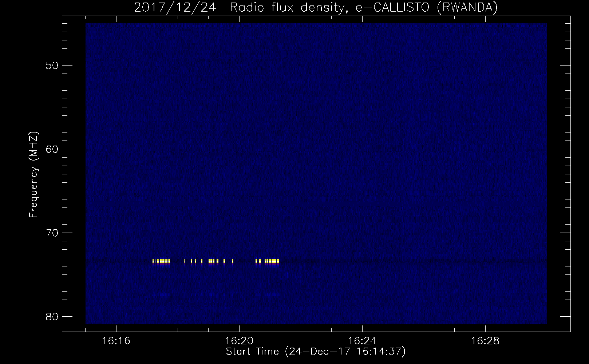Click the 'Start Time (24-Dec-17 16:14:37)' label
This screenshot has height=364, width=589.
(x=316, y=352)
